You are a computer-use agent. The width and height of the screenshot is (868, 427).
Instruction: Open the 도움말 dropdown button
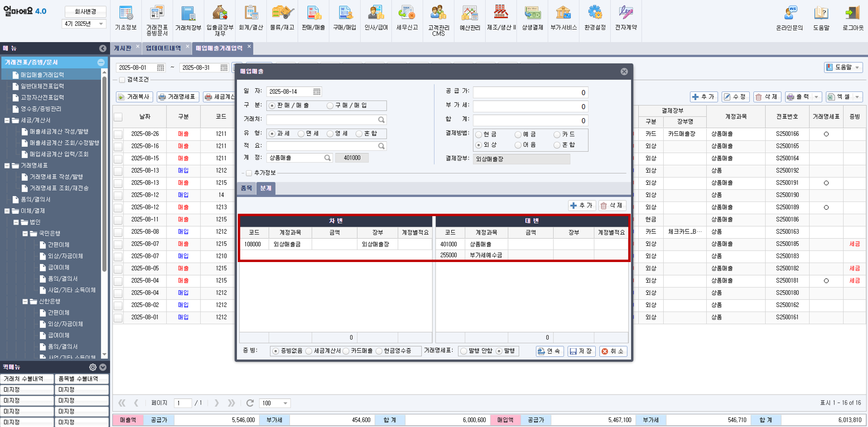click(844, 67)
